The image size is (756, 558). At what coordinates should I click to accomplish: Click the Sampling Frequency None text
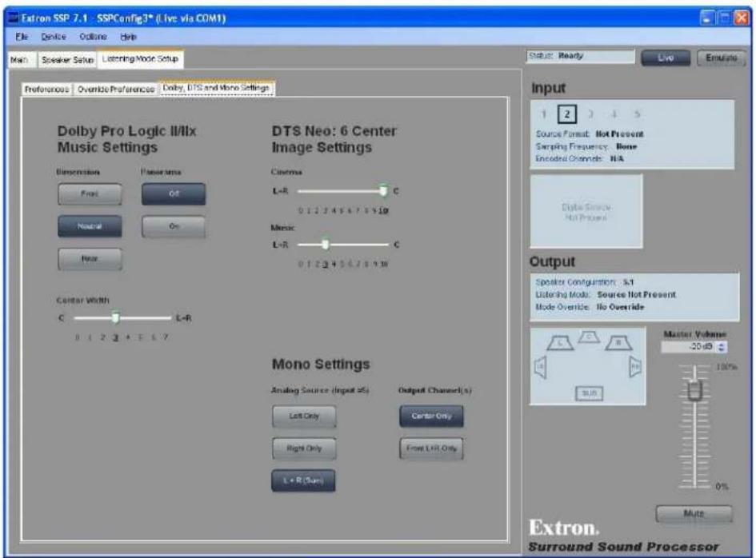point(586,146)
